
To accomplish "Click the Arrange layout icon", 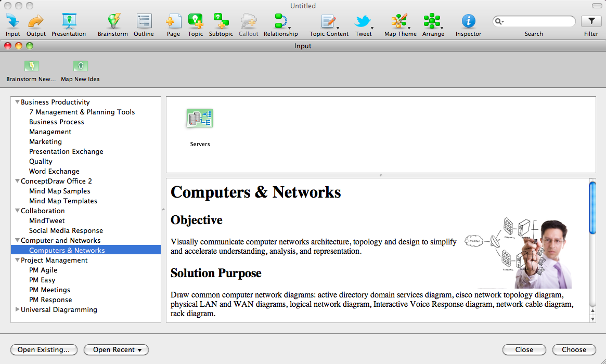I will pyautogui.click(x=432, y=21).
